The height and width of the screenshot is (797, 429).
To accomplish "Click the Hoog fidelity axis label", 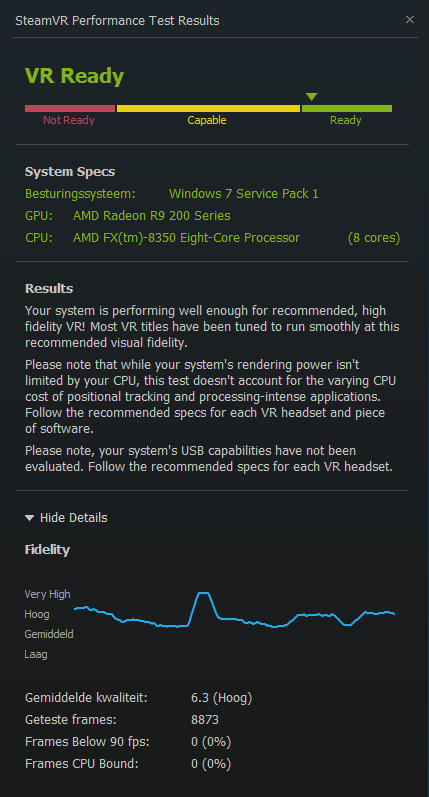I will pos(37,615).
